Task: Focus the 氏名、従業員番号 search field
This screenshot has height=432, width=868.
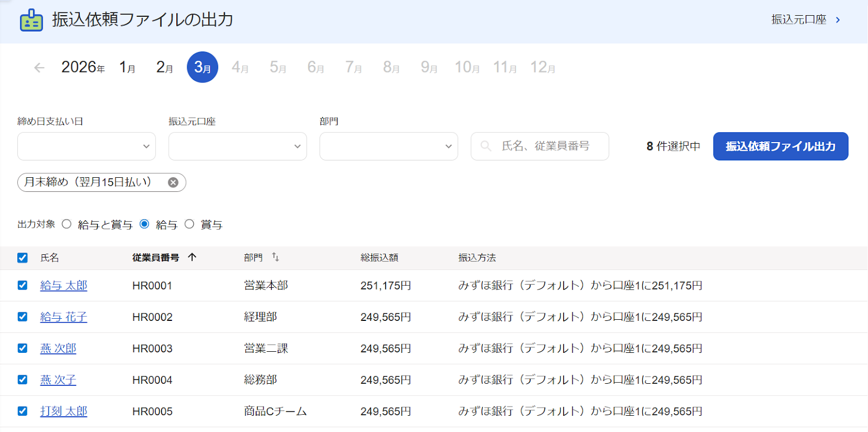Action: tap(540, 146)
